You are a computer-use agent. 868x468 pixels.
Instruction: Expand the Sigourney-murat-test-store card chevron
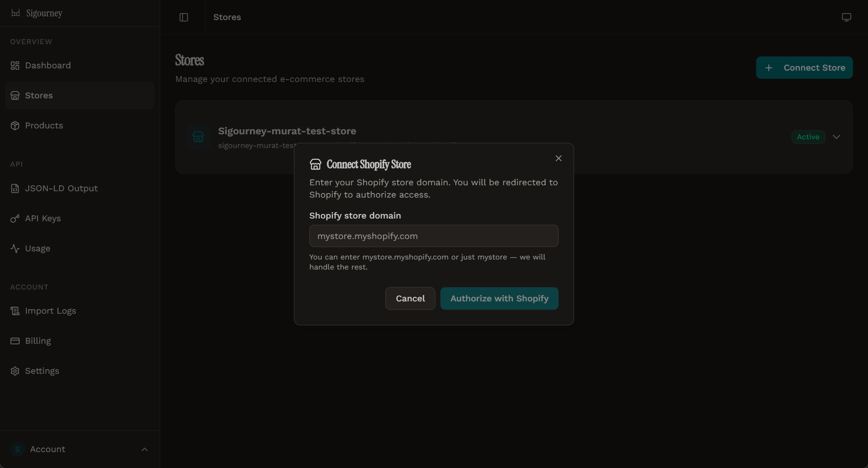[836, 137]
